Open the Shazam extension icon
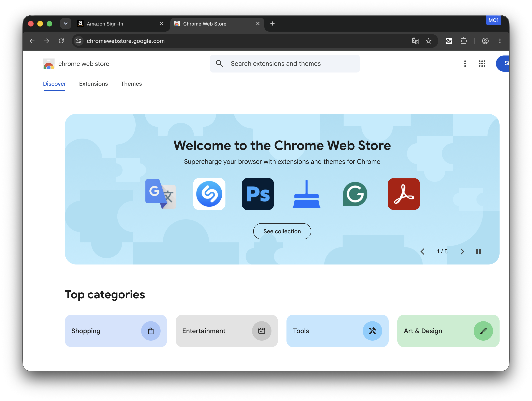 click(209, 194)
